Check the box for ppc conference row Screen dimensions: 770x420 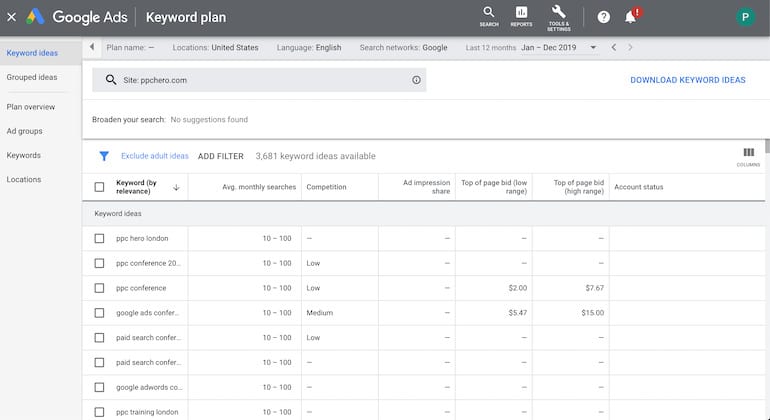click(99, 288)
